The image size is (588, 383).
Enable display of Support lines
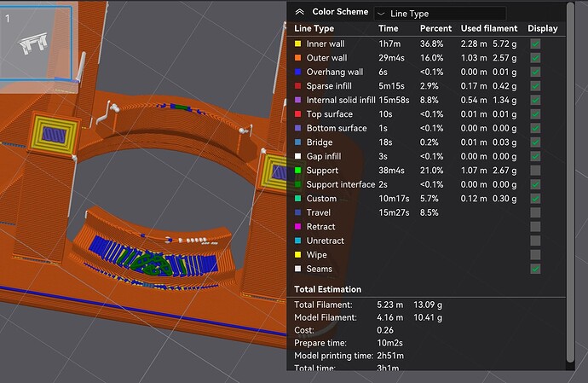pyautogui.click(x=535, y=171)
